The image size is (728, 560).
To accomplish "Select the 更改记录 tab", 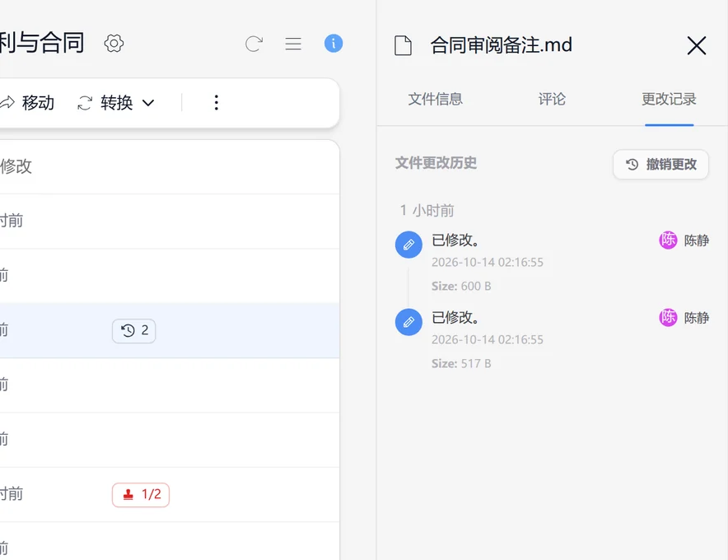I will [x=669, y=99].
